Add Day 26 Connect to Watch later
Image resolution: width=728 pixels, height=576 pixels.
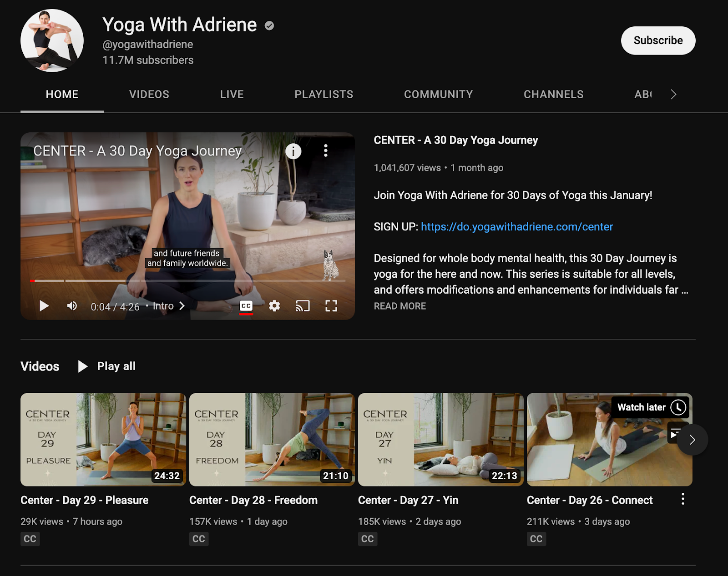click(x=678, y=407)
